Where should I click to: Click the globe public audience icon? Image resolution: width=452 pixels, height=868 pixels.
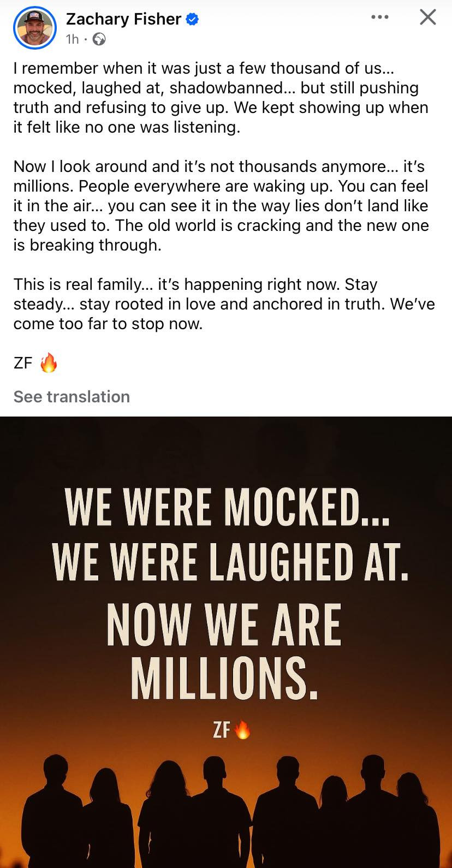coord(99,39)
